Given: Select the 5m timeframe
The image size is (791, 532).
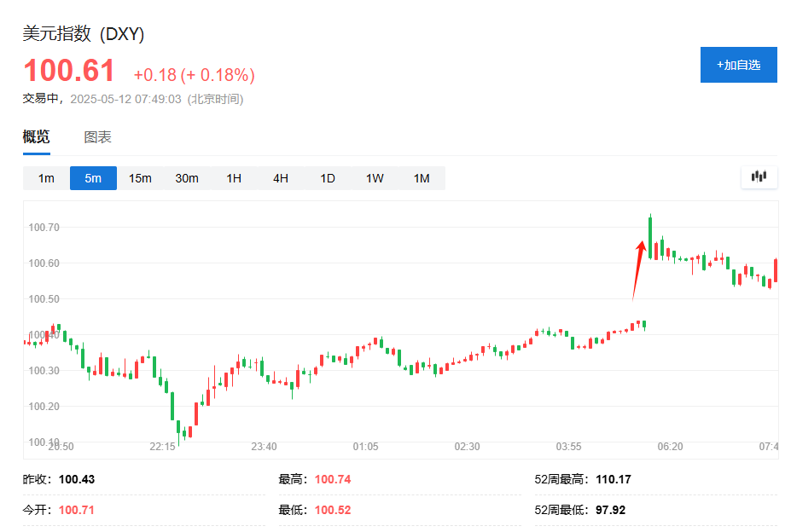Looking at the screenshot, I should click(x=93, y=178).
